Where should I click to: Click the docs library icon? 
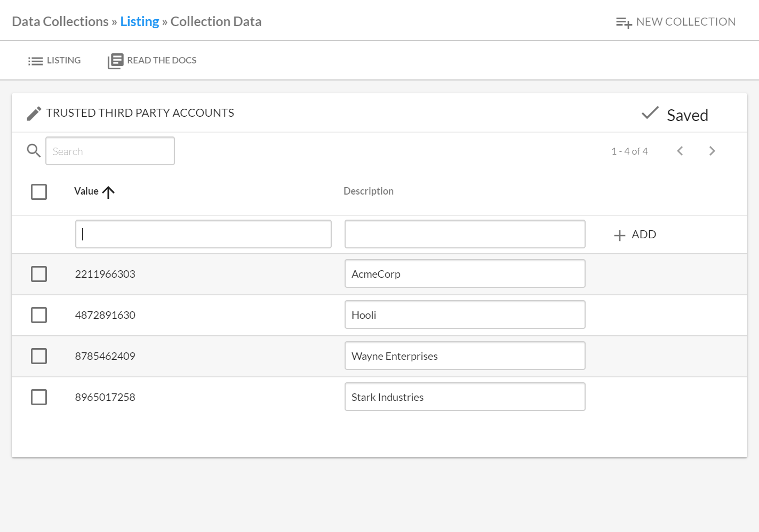pyautogui.click(x=115, y=61)
